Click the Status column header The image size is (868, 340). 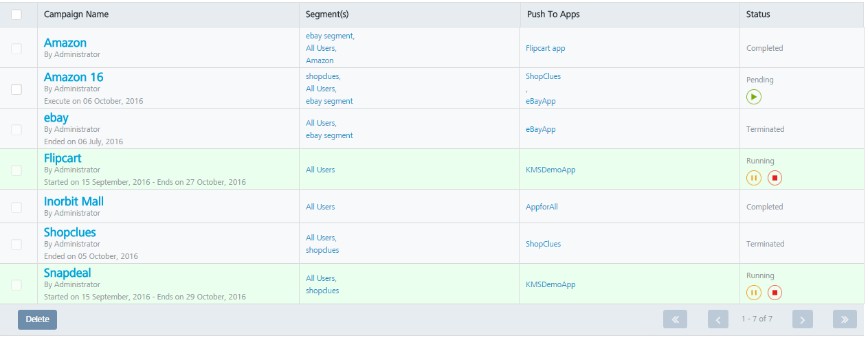click(758, 14)
